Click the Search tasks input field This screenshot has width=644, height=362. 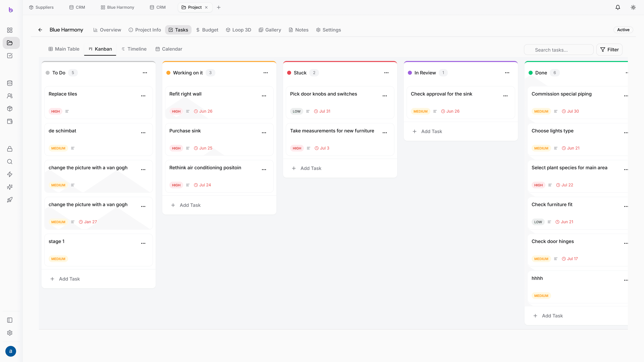tap(559, 50)
